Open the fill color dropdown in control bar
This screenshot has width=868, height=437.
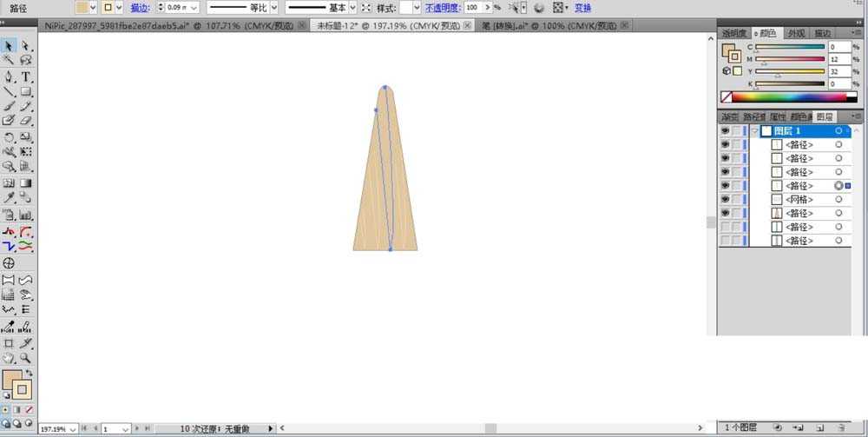coord(93,8)
